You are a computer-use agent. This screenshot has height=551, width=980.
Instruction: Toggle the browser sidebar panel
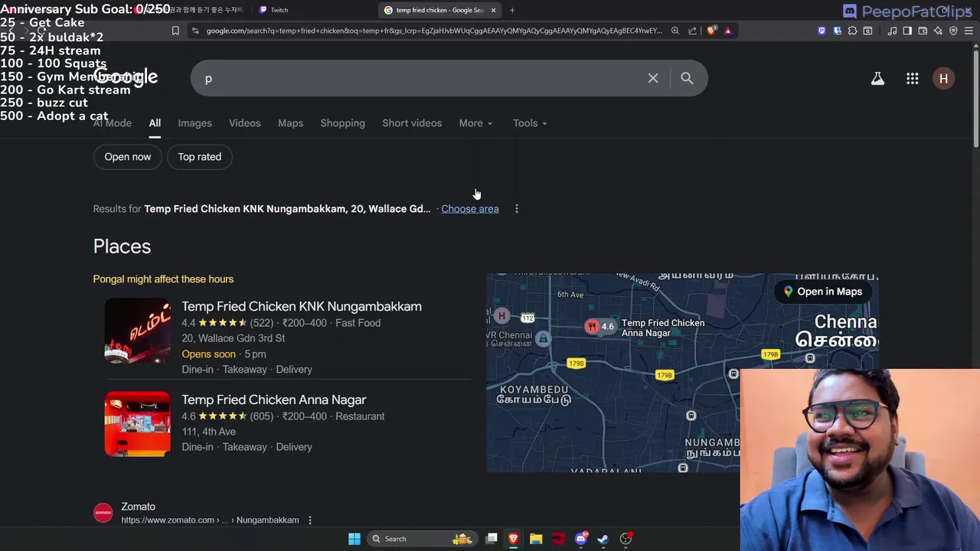pyautogui.click(x=907, y=31)
